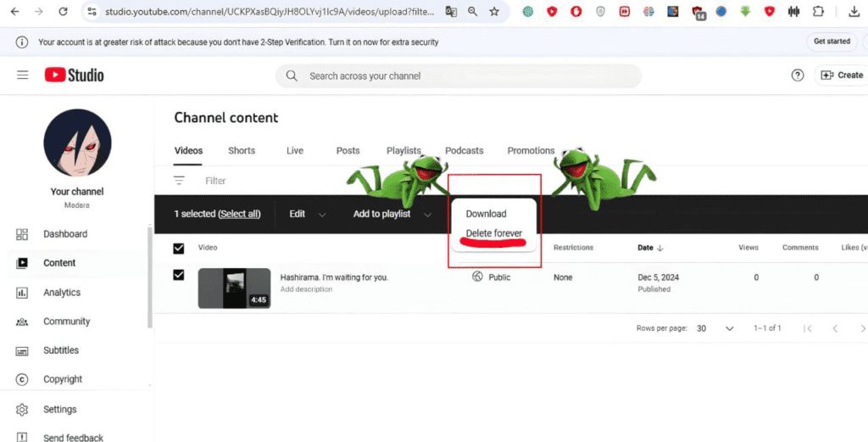The width and height of the screenshot is (868, 442).
Task: Go to previous page of results
Action: point(835,328)
